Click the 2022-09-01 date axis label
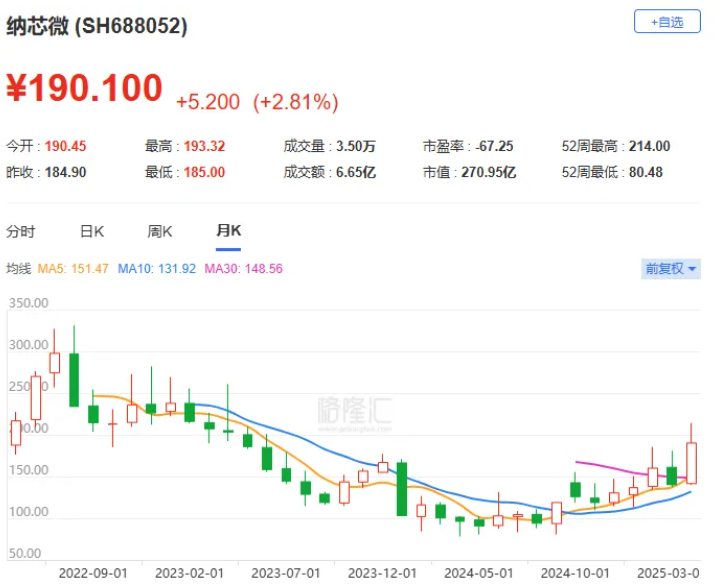 click(x=92, y=573)
